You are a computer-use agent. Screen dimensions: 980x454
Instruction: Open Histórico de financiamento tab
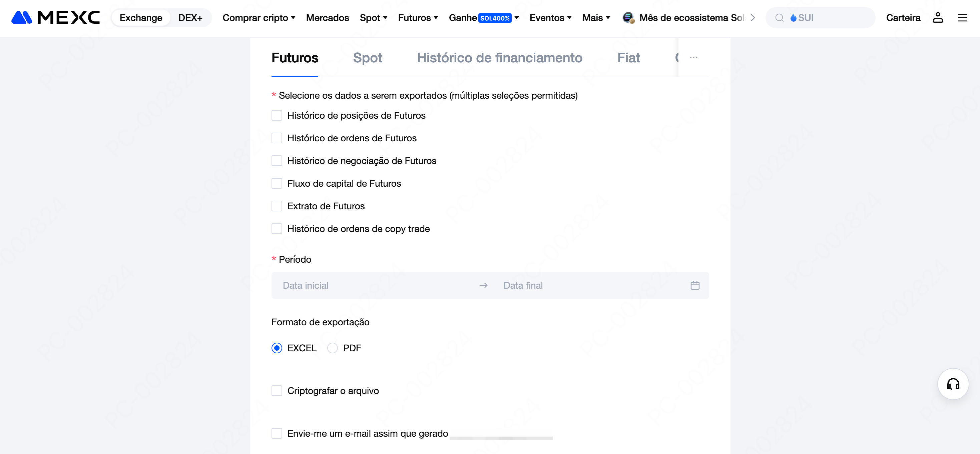(499, 57)
